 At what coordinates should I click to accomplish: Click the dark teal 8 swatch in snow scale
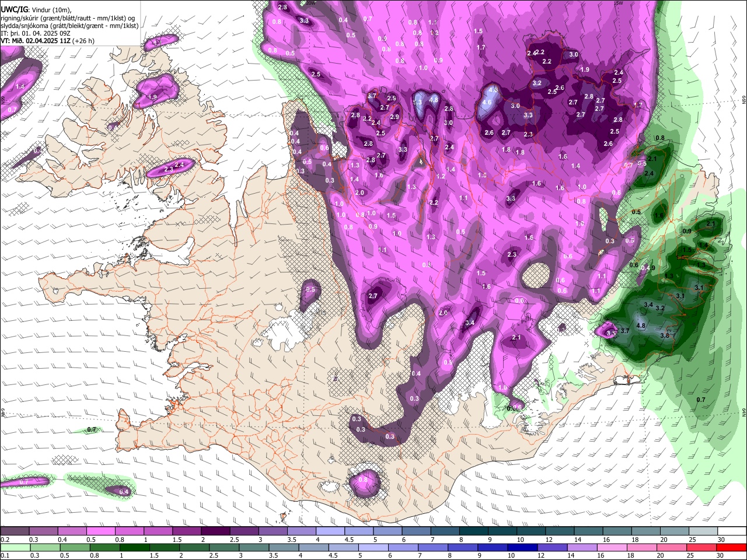474,531
